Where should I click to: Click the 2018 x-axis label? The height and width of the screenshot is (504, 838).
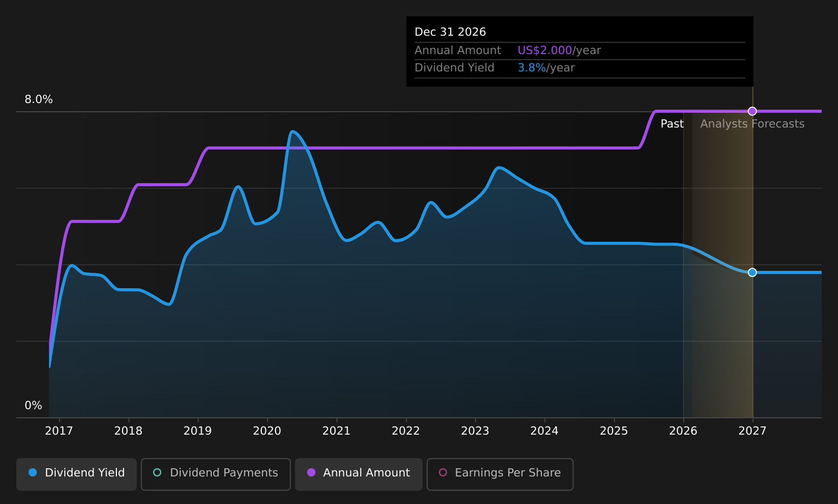click(129, 431)
